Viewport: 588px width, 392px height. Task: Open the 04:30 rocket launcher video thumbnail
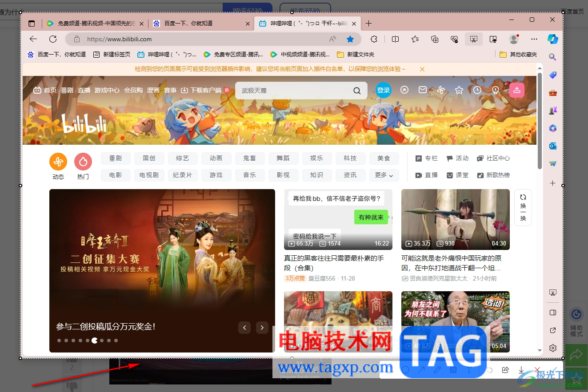(x=456, y=219)
